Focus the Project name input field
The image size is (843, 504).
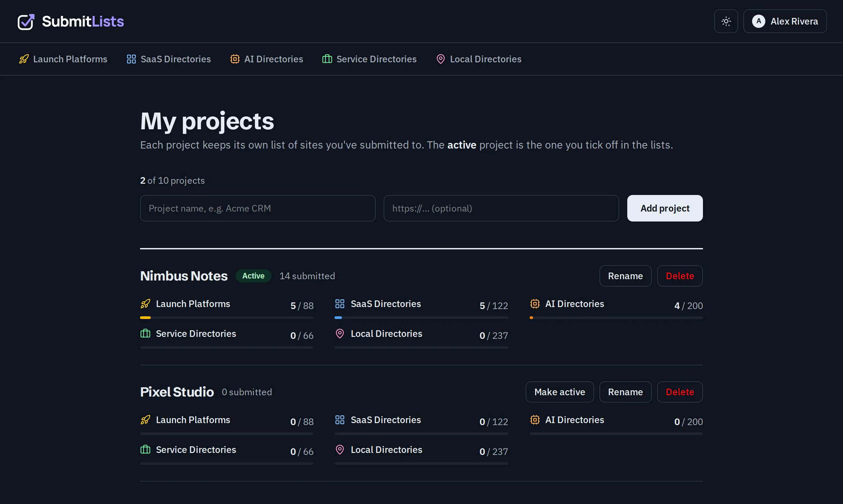pyautogui.click(x=258, y=208)
